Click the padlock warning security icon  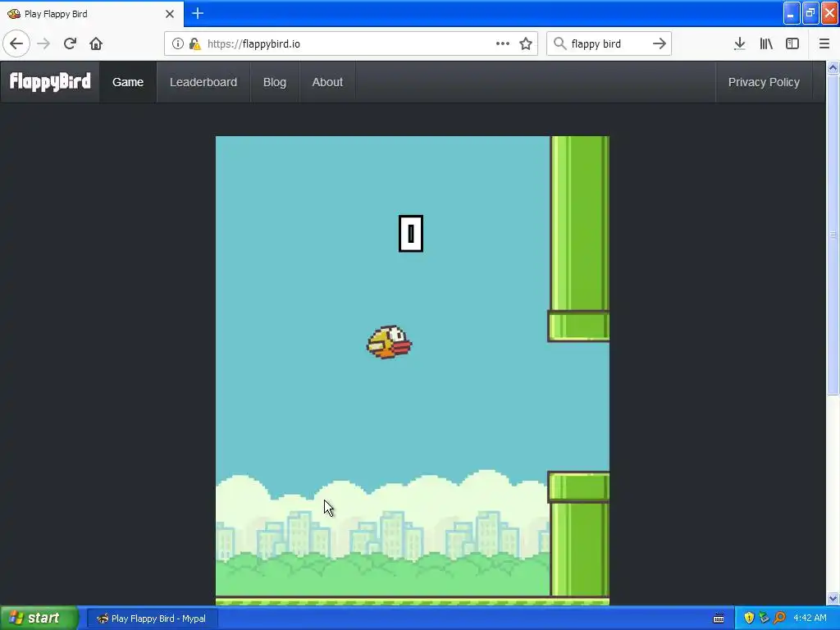tap(195, 43)
